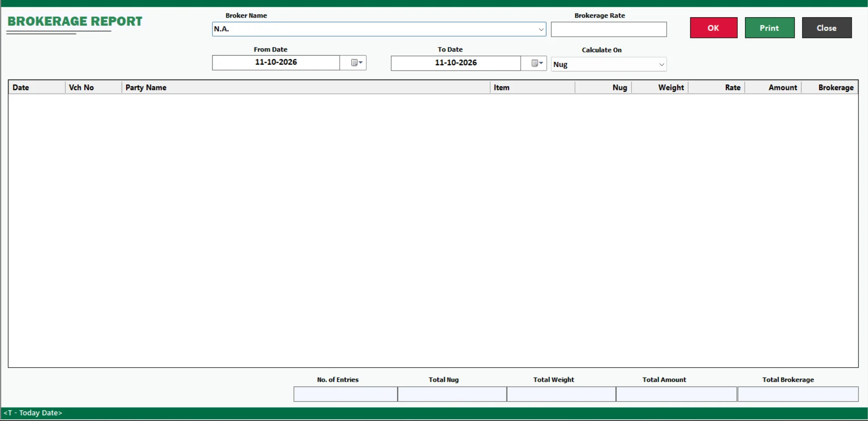Click the No. of Entries total field
The width and height of the screenshot is (868, 421).
tap(346, 394)
